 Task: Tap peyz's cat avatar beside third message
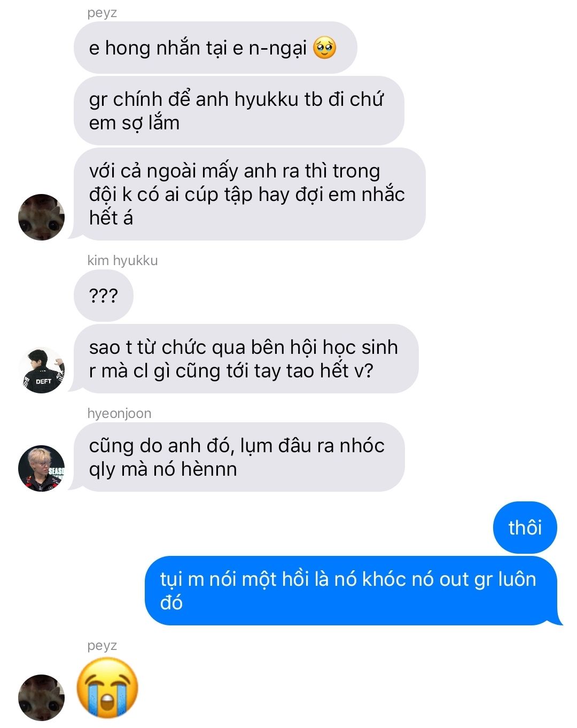coord(41,217)
